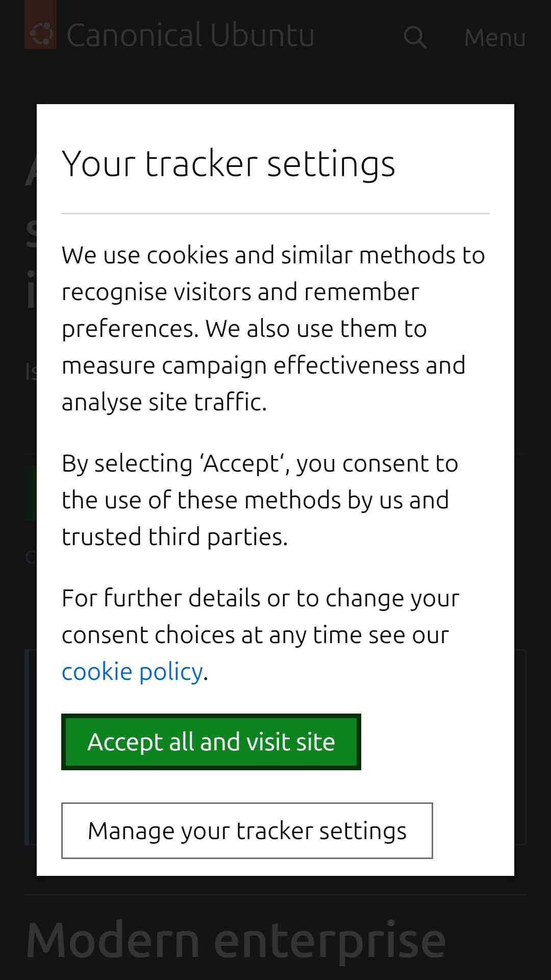Open Manage your tracker settings

tap(247, 830)
